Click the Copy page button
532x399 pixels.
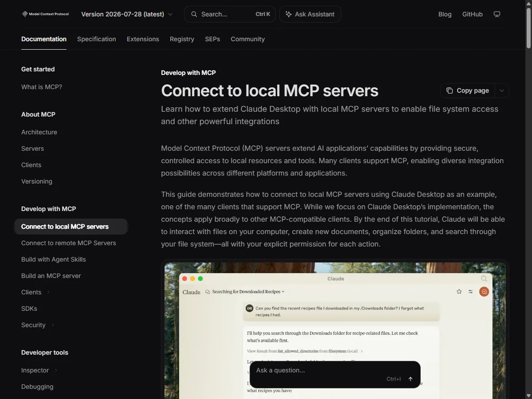click(467, 90)
